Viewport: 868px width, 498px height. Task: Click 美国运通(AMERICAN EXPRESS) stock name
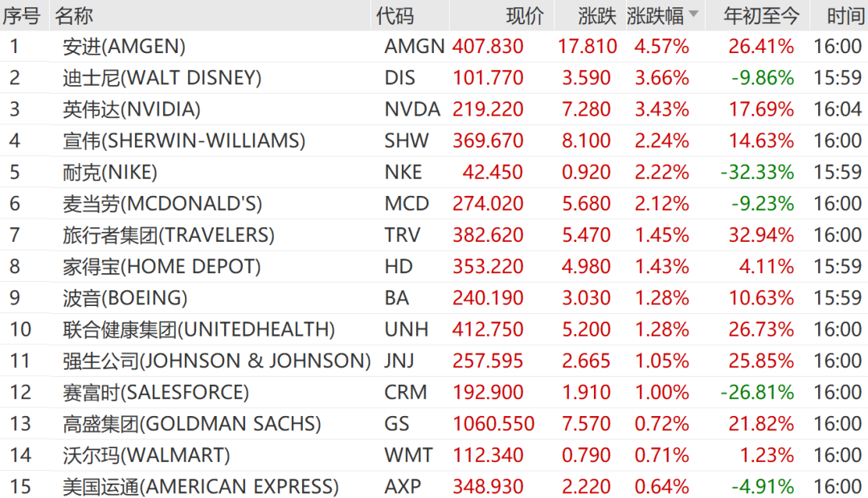[200, 487]
